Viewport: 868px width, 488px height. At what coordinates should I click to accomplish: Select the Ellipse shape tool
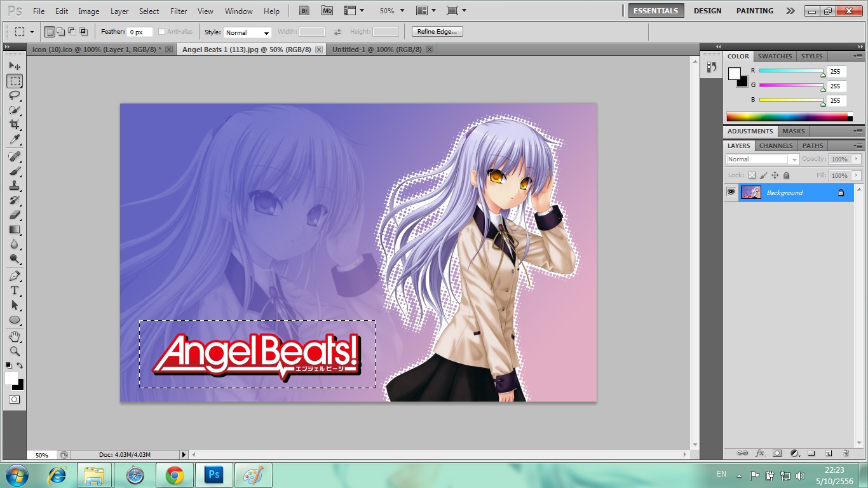[15, 320]
